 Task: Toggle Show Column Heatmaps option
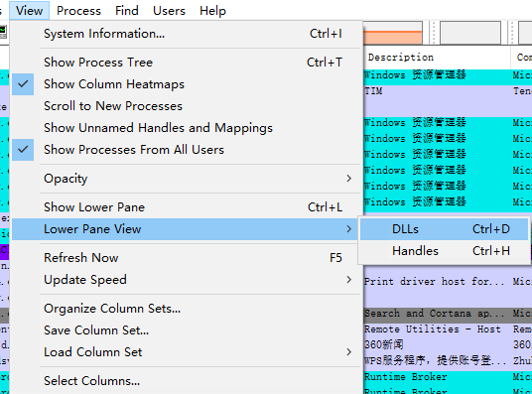point(186,84)
